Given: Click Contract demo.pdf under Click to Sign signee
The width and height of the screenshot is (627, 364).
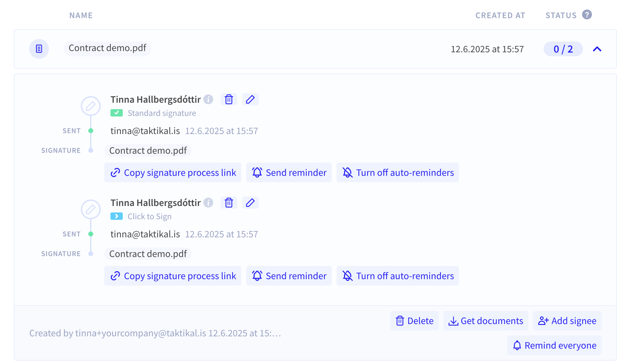Looking at the screenshot, I should tap(148, 254).
